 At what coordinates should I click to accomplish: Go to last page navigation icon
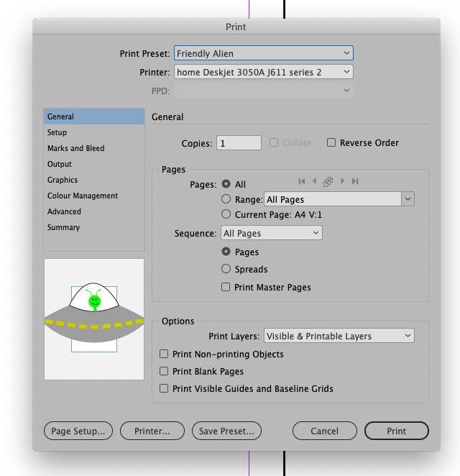[355, 181]
